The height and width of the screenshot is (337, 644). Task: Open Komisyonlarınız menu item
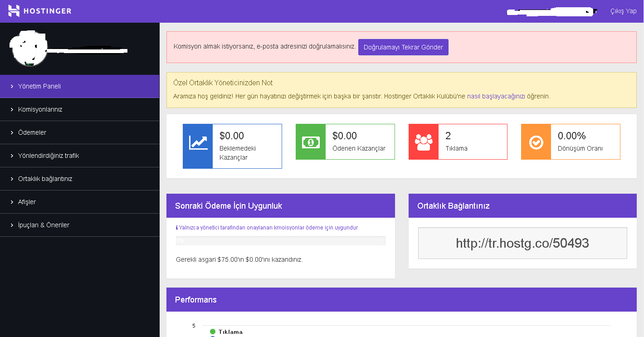[x=79, y=109]
